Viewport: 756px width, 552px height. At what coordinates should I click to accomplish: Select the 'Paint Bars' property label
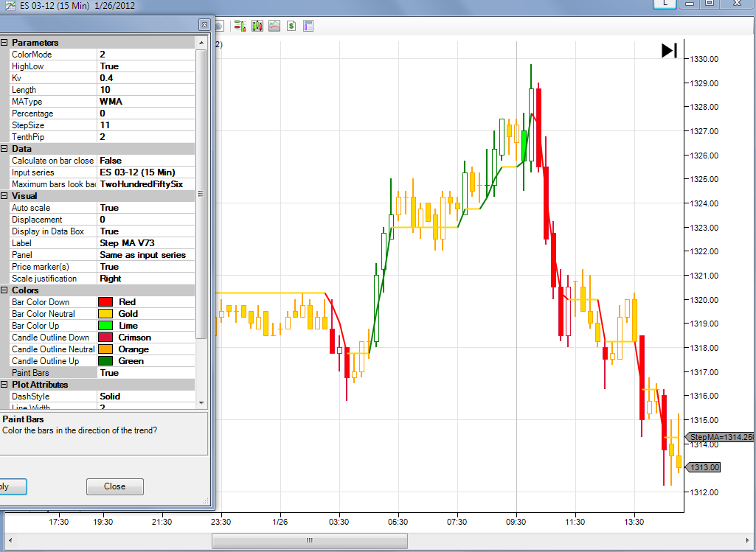pos(30,373)
